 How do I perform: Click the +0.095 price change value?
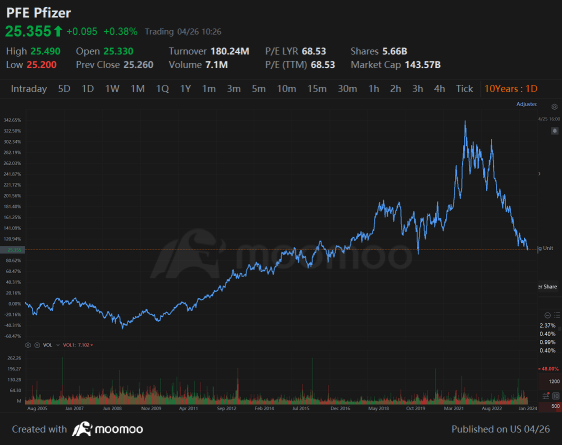click(82, 32)
